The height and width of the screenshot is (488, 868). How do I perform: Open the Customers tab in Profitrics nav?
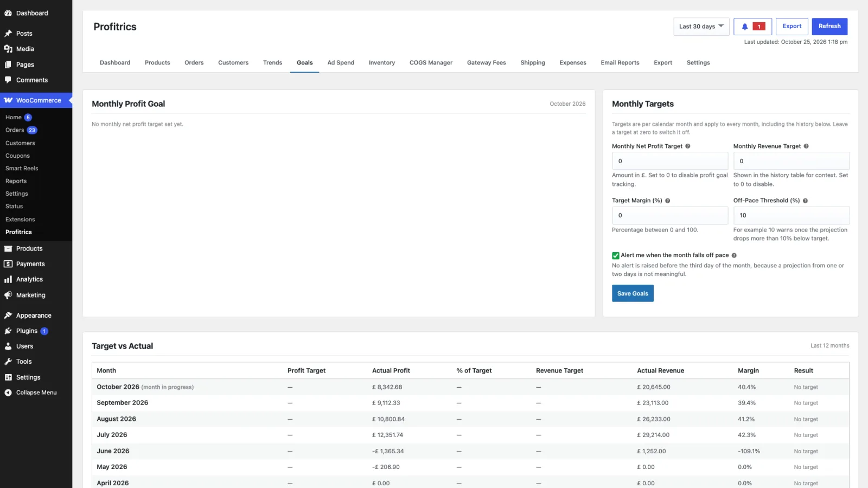[233, 63]
